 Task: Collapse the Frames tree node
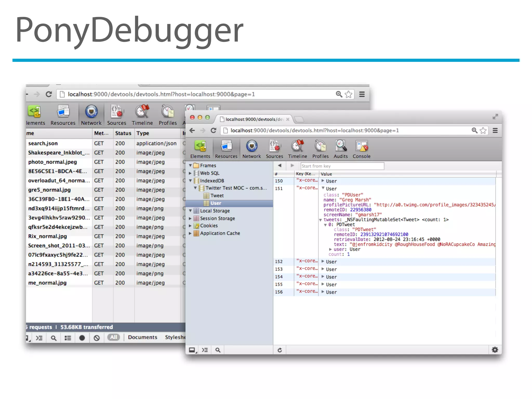190,165
